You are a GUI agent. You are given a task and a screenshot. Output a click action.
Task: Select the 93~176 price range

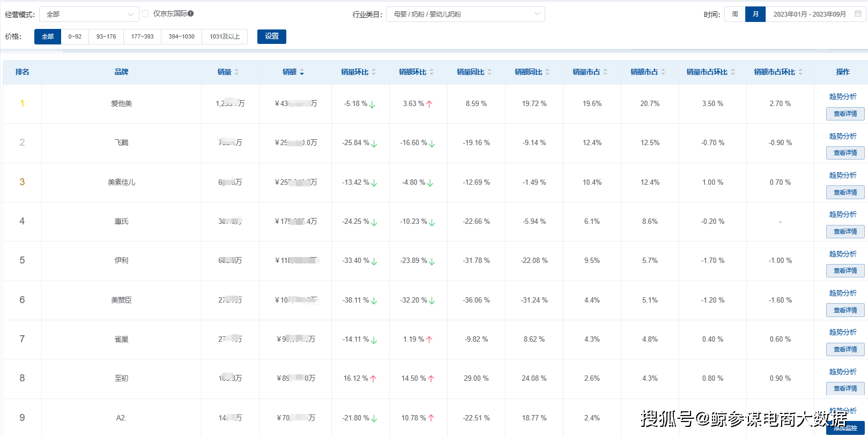click(x=106, y=36)
